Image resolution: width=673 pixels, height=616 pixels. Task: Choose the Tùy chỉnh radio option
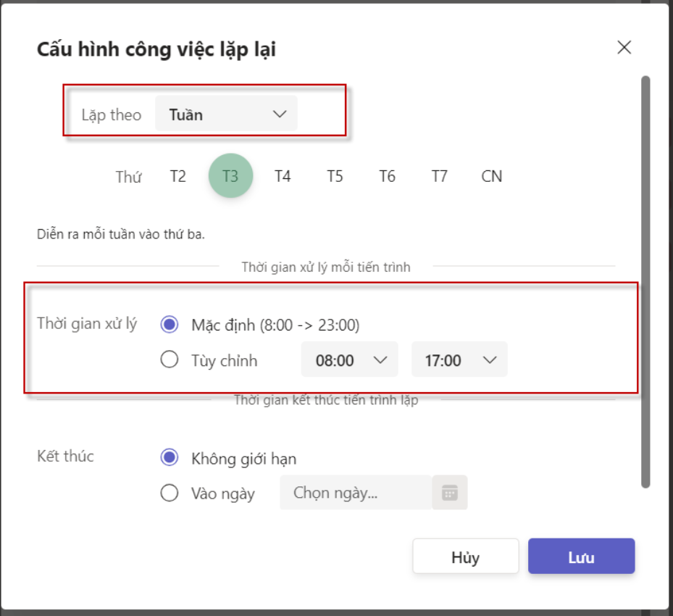click(170, 359)
